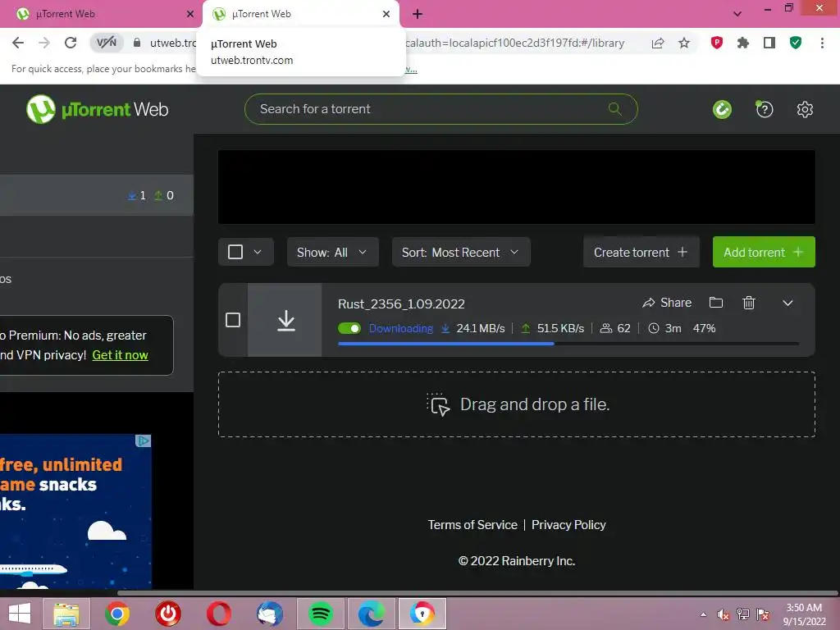Click the Drag and drop a file area
The image size is (840, 630).
517,404
